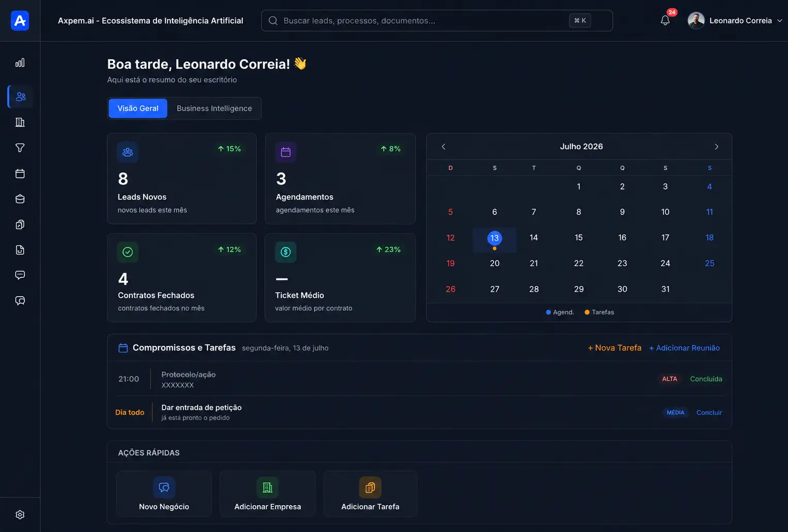788x532 pixels.
Task: Click the + Nova Tarefa link
Action: 614,348
